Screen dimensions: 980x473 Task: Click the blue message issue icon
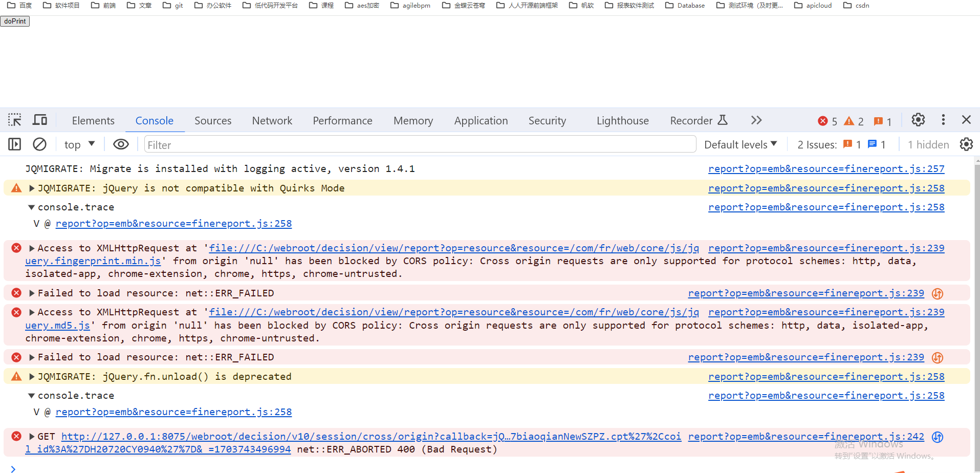(873, 144)
